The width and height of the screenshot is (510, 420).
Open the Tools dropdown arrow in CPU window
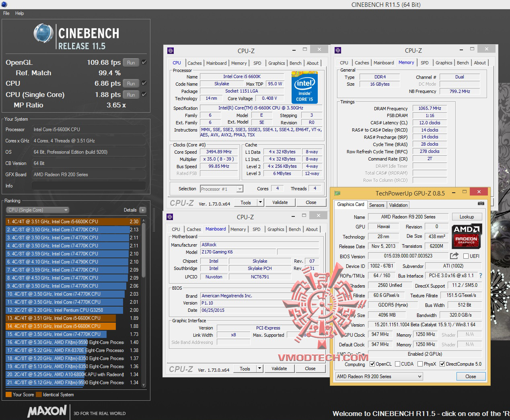(x=260, y=202)
